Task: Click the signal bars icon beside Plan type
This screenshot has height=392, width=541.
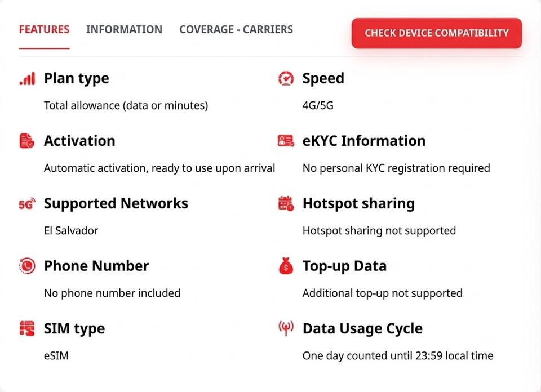Action: [x=27, y=79]
